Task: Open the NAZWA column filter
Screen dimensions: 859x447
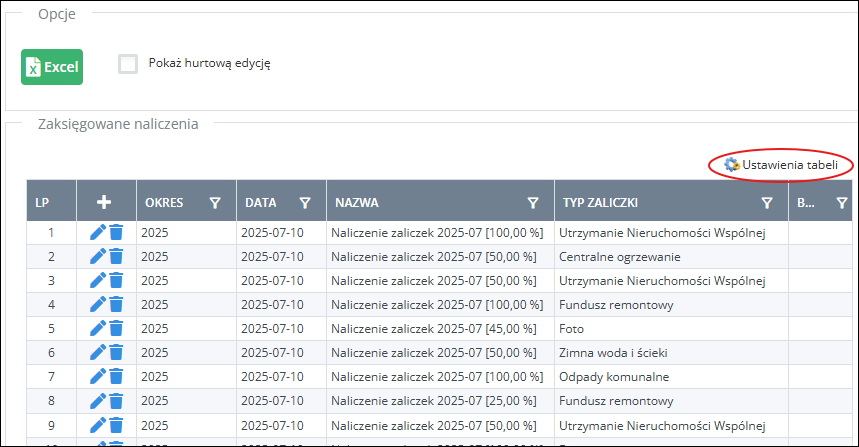Action: coord(533,202)
